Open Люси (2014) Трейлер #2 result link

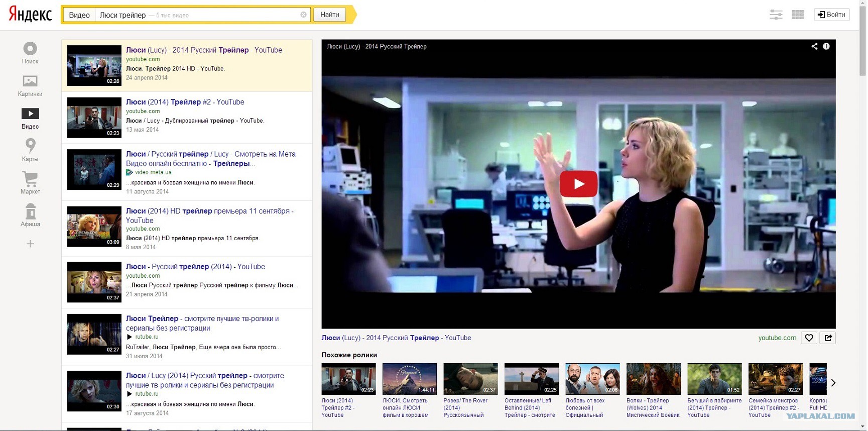(x=185, y=102)
